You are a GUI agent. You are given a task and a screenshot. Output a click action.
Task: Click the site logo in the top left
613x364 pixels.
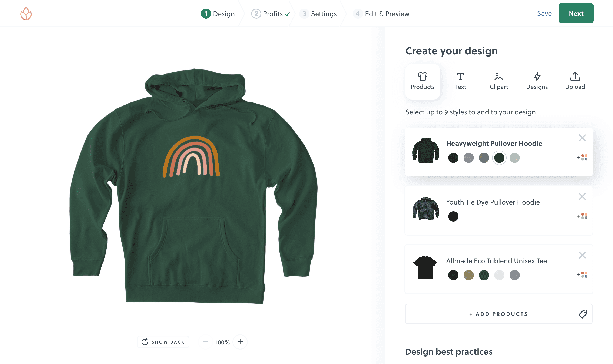coord(26,13)
